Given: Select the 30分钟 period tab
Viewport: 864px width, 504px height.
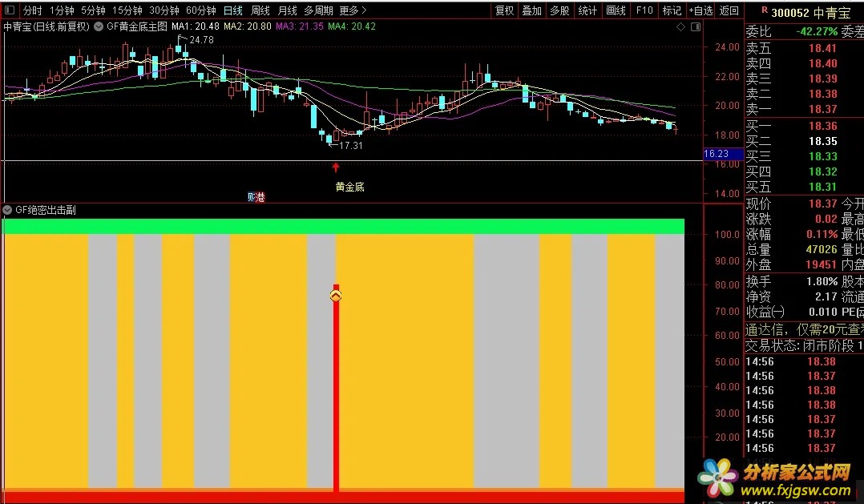Looking at the screenshot, I should point(164,10).
